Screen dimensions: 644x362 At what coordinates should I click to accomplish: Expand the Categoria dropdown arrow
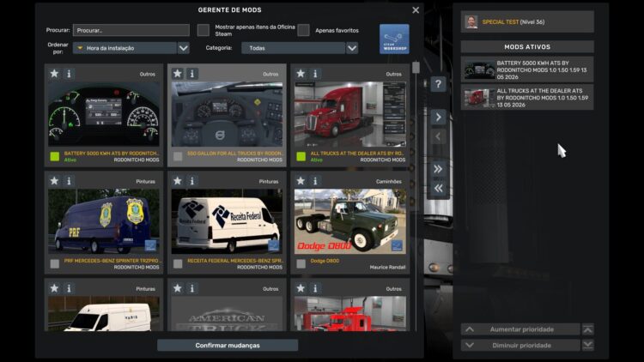(352, 48)
